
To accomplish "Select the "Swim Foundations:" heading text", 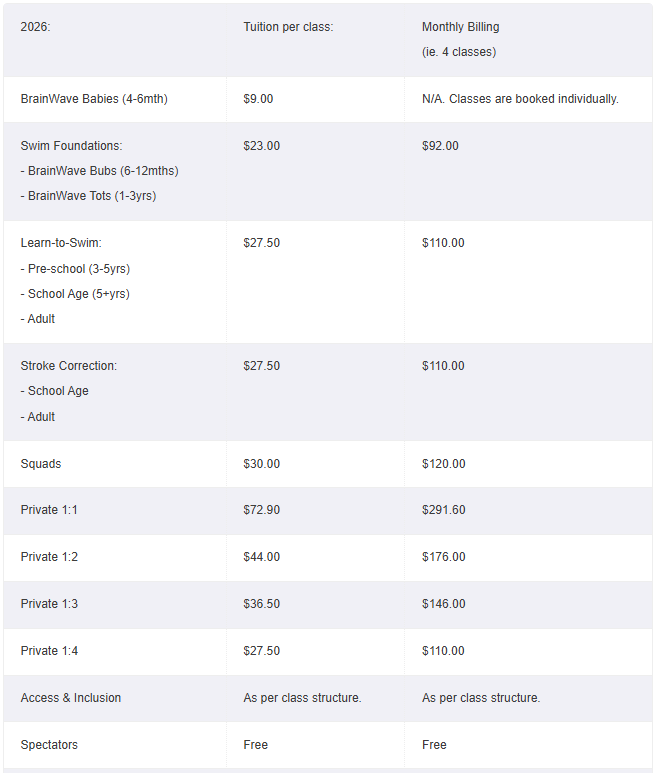I will pyautogui.click(x=71, y=146).
